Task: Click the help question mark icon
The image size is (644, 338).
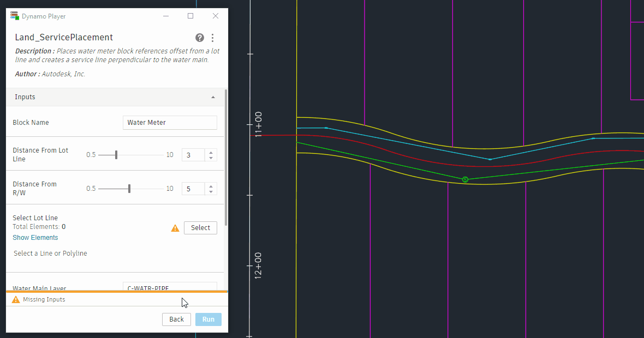Action: (200, 38)
